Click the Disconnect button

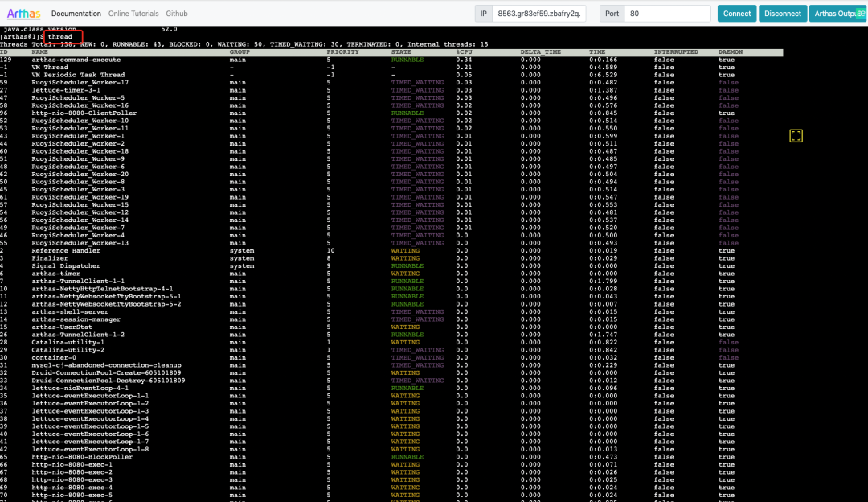[x=783, y=14]
